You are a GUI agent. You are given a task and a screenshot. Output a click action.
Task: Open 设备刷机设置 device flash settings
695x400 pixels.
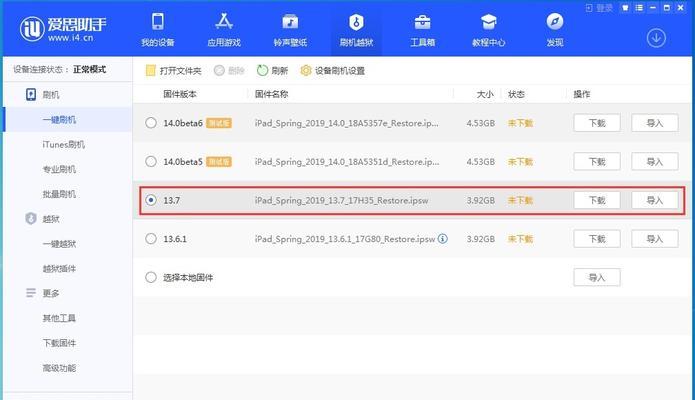(x=332, y=71)
